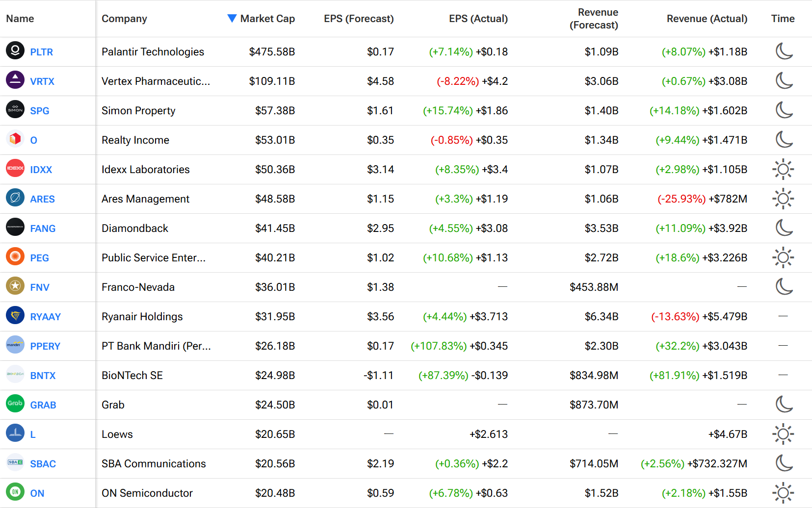The image size is (812, 508).
Task: Click the moon time icon in Franco-Nevada row
Action: point(784,286)
